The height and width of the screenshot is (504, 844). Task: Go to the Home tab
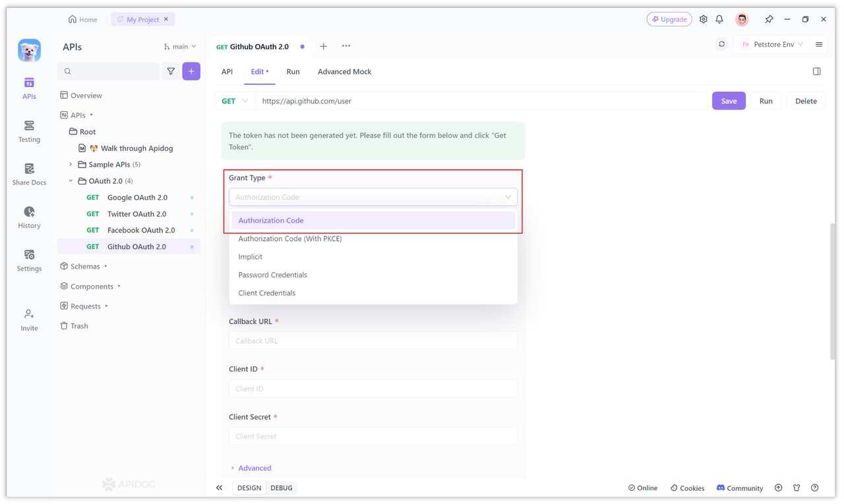82,20
